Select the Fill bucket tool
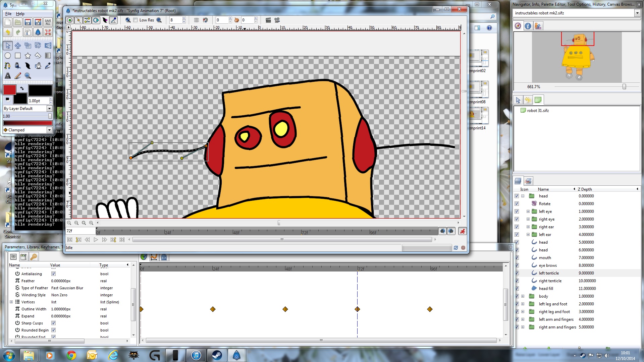This screenshot has width=644, height=362. point(38,66)
